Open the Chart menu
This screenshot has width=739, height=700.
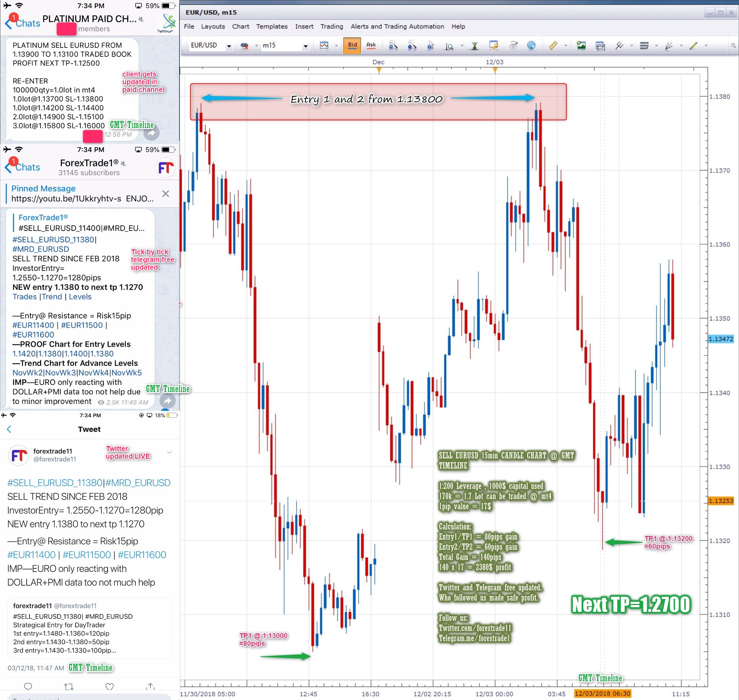click(x=240, y=27)
